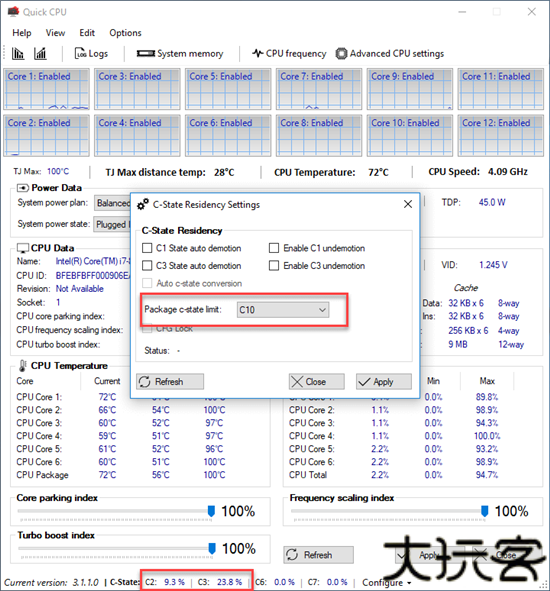Click the Current column header in temperature table
Viewport: 550px width, 591px height.
(107, 381)
